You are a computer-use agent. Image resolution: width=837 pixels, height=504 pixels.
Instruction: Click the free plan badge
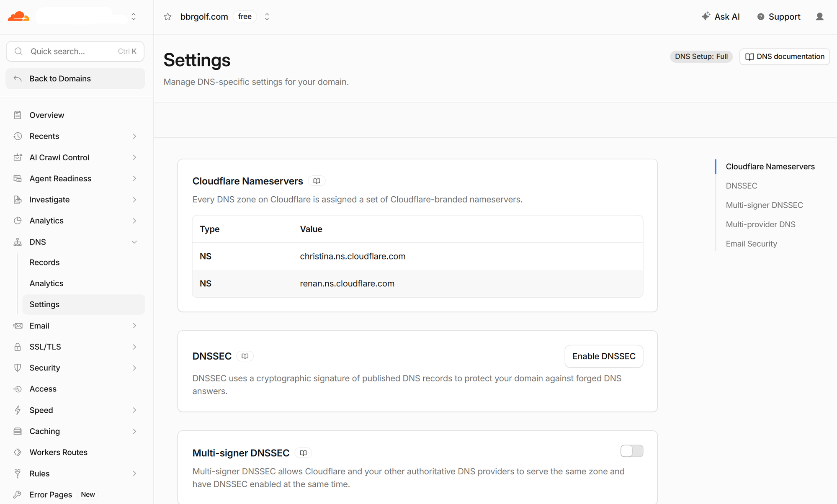[245, 17]
